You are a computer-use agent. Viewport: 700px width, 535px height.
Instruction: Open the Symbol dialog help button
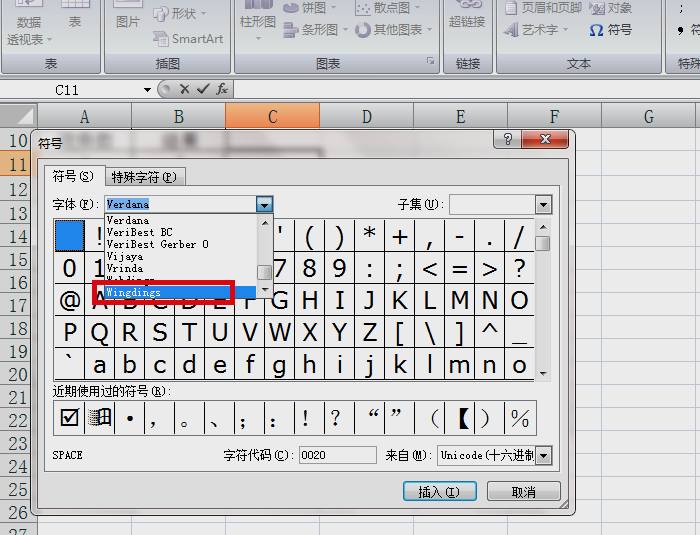508,139
